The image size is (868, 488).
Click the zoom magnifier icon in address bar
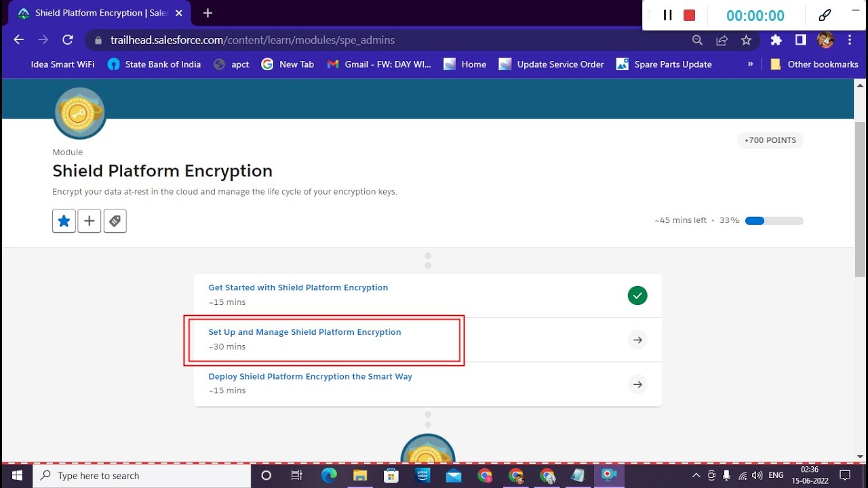click(697, 40)
